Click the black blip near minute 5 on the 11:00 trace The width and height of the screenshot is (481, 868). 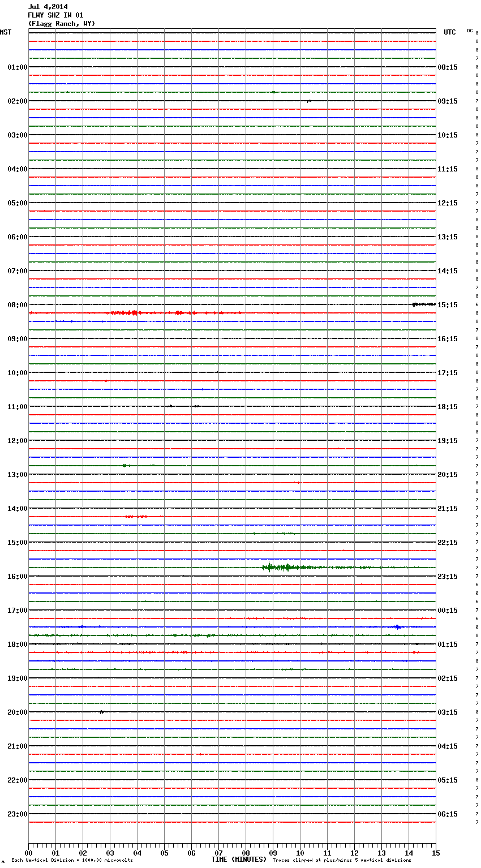169,406
